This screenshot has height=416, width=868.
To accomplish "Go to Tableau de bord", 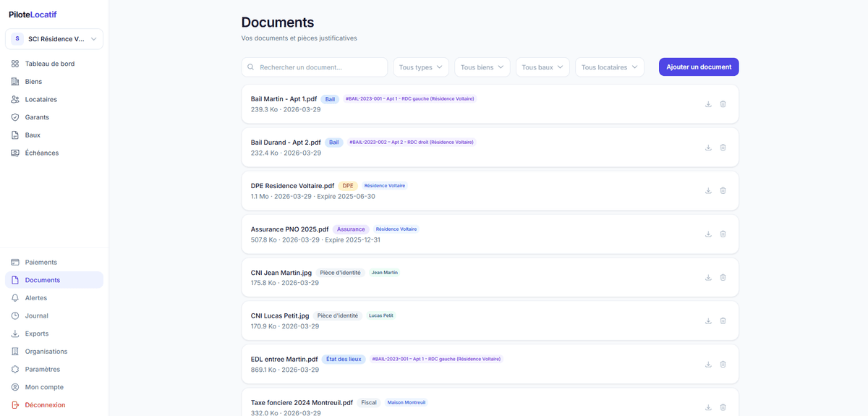I will coord(49,64).
